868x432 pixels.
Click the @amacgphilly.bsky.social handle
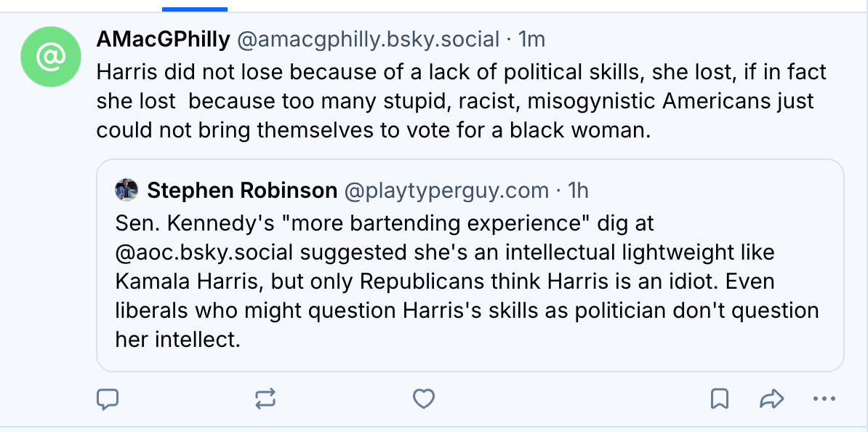368,39
